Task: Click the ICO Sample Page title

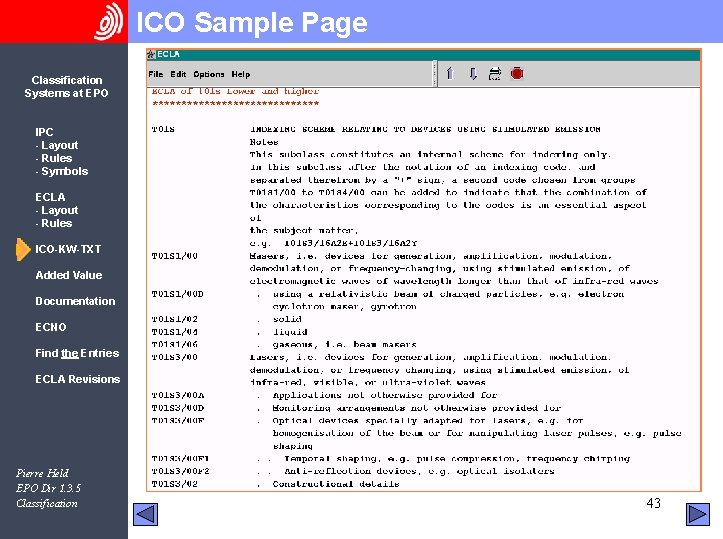Action: [252, 22]
